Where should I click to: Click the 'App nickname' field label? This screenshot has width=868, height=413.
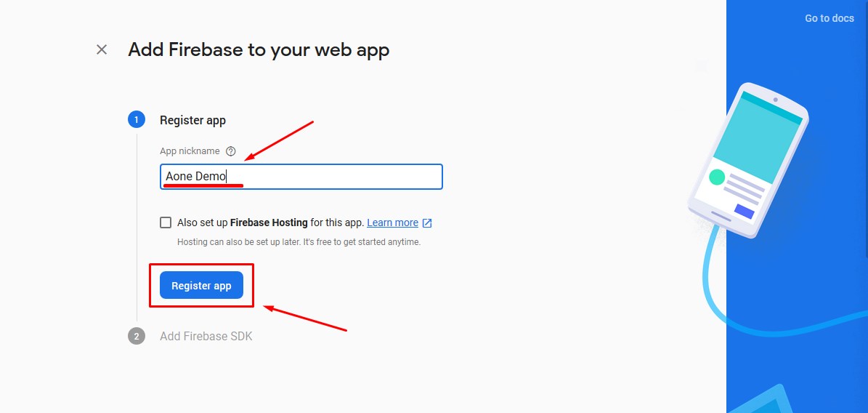(190, 151)
